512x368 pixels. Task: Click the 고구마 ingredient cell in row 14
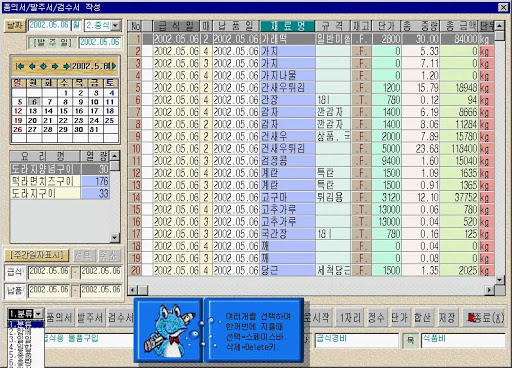tap(287, 197)
